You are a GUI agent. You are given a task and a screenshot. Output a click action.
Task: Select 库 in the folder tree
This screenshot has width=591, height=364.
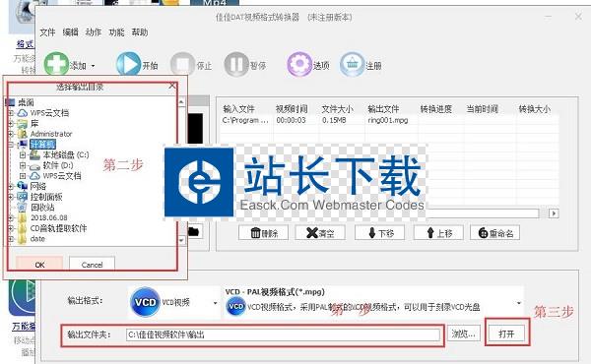(x=34, y=124)
